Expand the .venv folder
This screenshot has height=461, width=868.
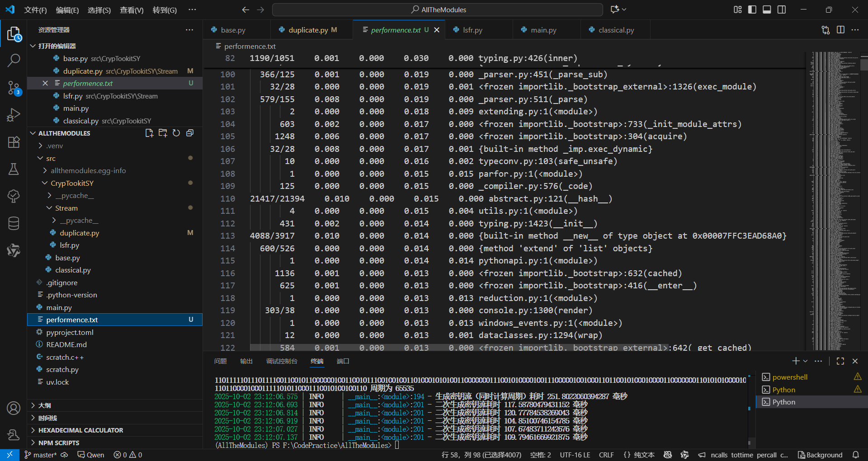pyautogui.click(x=54, y=146)
